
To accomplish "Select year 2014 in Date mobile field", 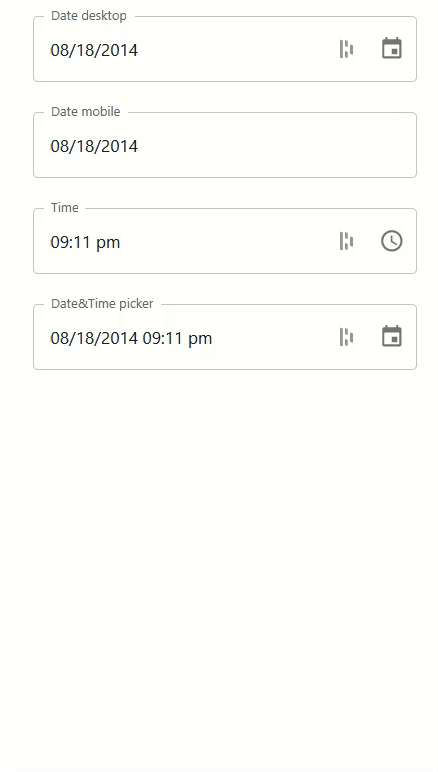I will 121,146.
